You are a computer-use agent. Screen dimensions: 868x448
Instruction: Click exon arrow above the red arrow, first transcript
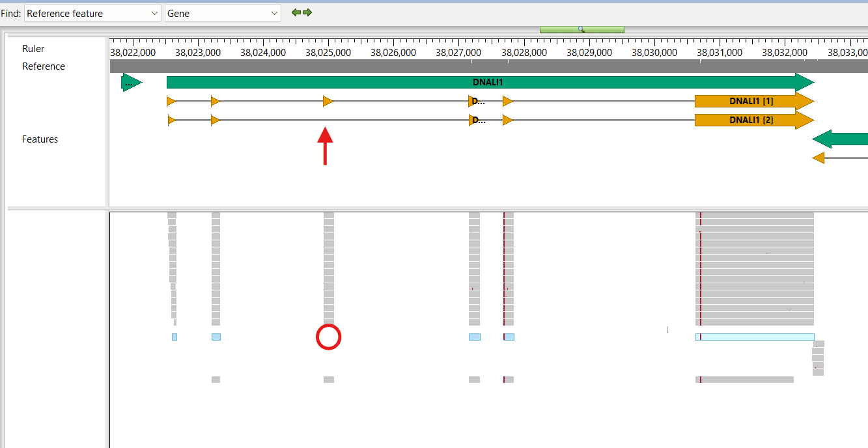[x=328, y=101]
